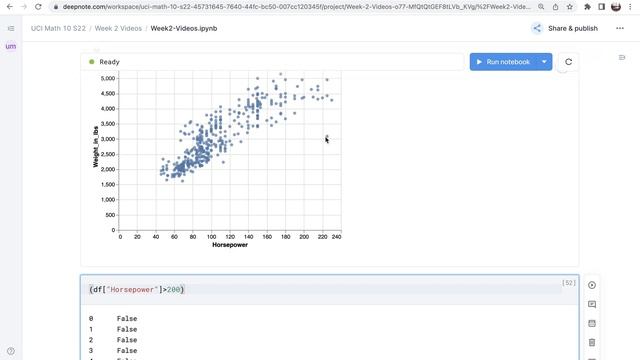Run the cell with the play circle icon
This screenshot has height=360, width=640.
click(592, 285)
